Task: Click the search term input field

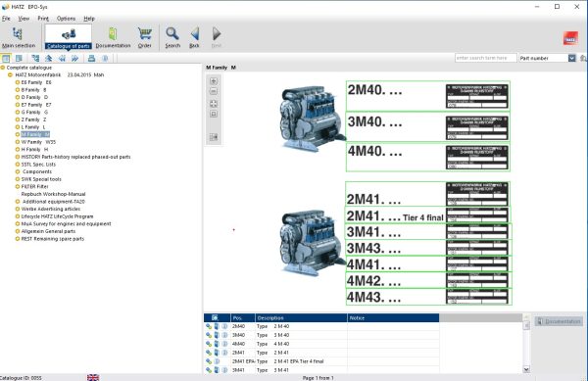Action: pos(486,58)
